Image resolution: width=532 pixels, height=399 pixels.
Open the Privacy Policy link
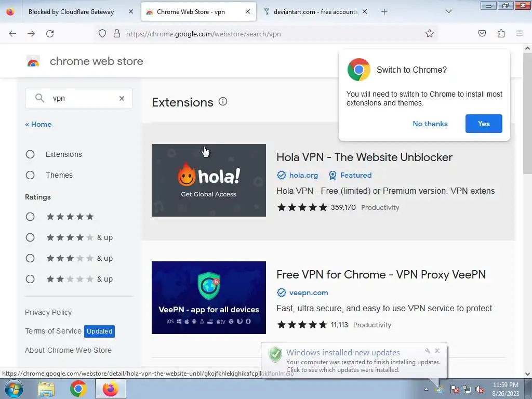48,312
